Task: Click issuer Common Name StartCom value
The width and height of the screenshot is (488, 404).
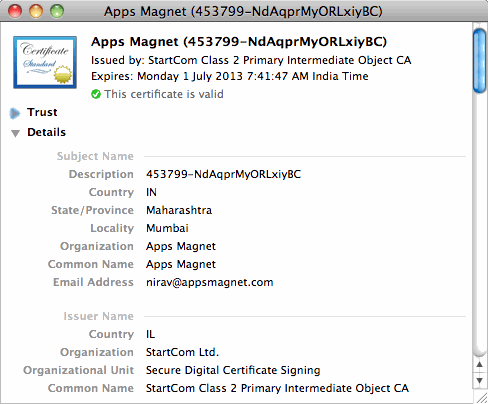Action: click(x=277, y=388)
